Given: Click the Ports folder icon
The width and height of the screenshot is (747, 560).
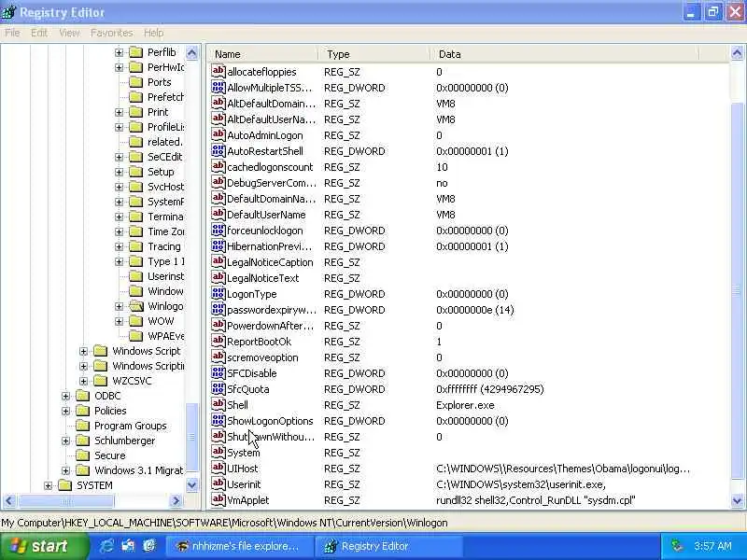Looking at the screenshot, I should 136,82.
